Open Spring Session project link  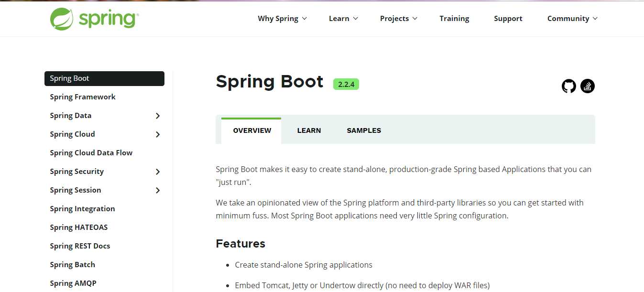click(76, 190)
